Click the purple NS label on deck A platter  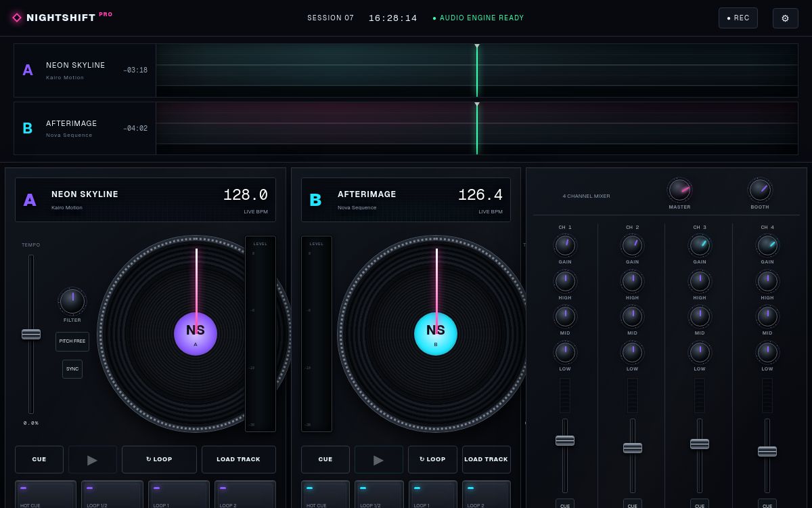(x=196, y=334)
